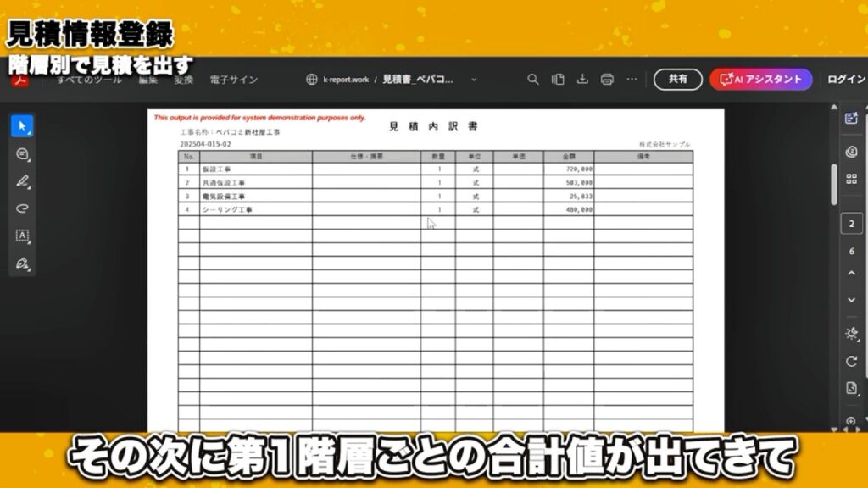The height and width of the screenshot is (488, 868).
Task: Click the globe icon before k-report.work
Action: coord(312,79)
